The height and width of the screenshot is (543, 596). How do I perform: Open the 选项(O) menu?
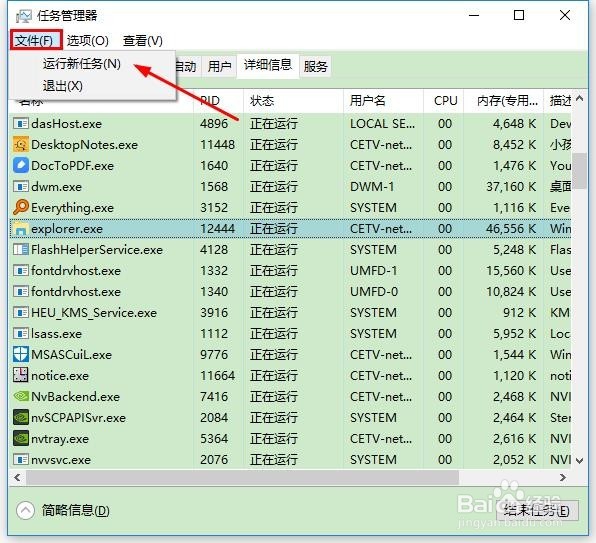pyautogui.click(x=88, y=40)
